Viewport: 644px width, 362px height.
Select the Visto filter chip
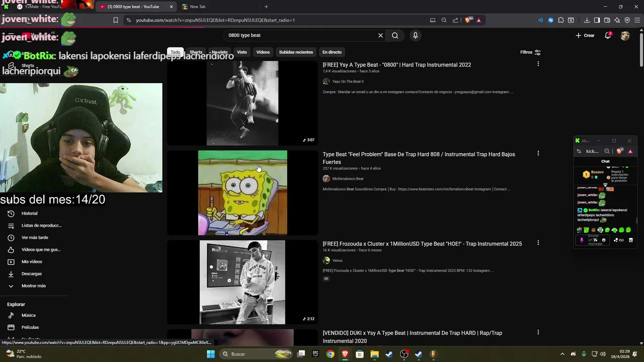[x=242, y=52]
